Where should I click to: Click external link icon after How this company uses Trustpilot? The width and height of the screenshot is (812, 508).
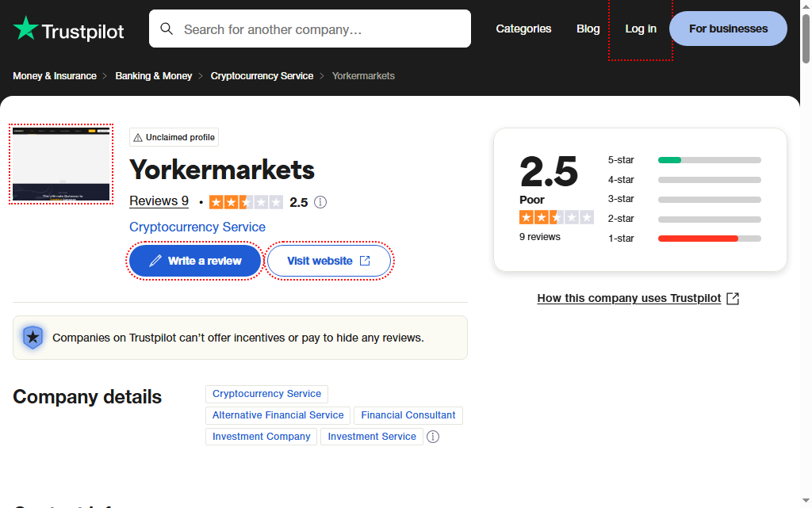coord(733,299)
